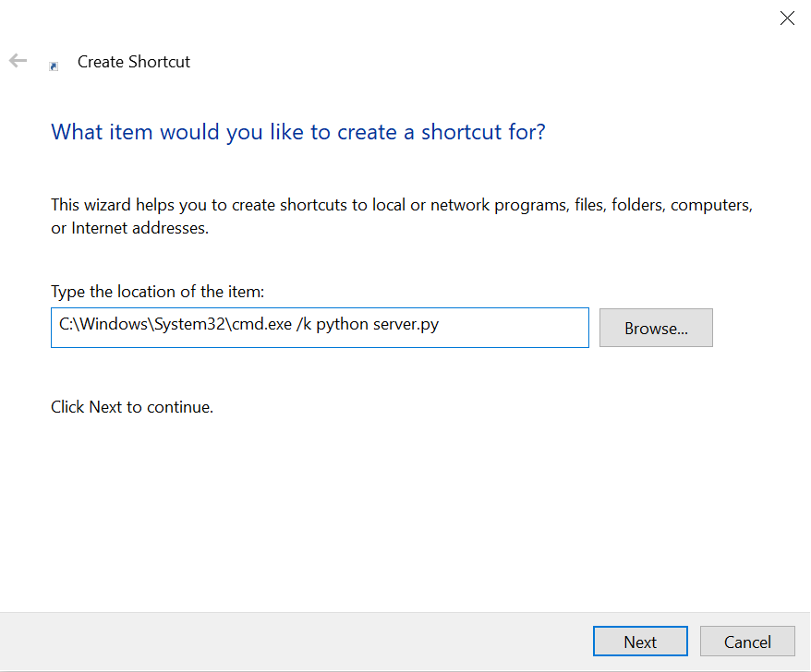Click the Create Shortcut title text
The height and width of the screenshot is (672, 811).
134,62
